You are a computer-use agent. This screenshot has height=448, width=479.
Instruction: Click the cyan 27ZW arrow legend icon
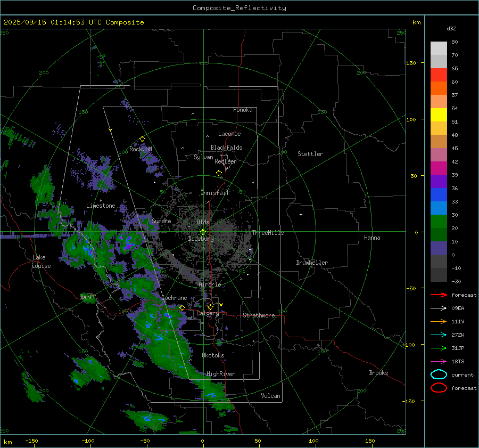439,335
